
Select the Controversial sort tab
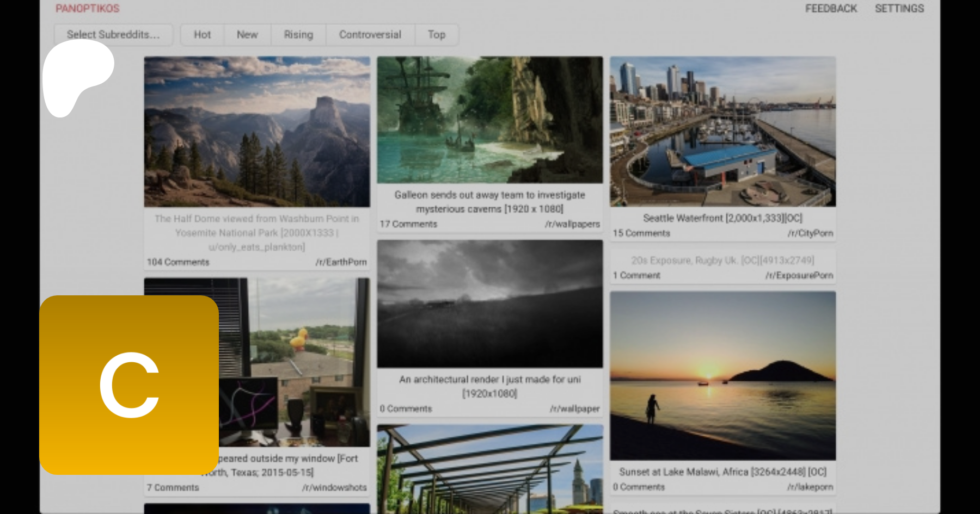(370, 35)
